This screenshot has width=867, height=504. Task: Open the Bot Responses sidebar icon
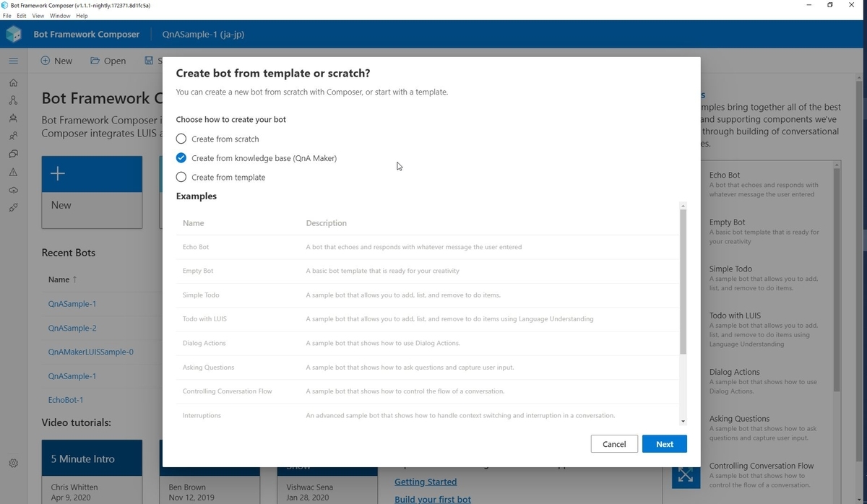[13, 118]
